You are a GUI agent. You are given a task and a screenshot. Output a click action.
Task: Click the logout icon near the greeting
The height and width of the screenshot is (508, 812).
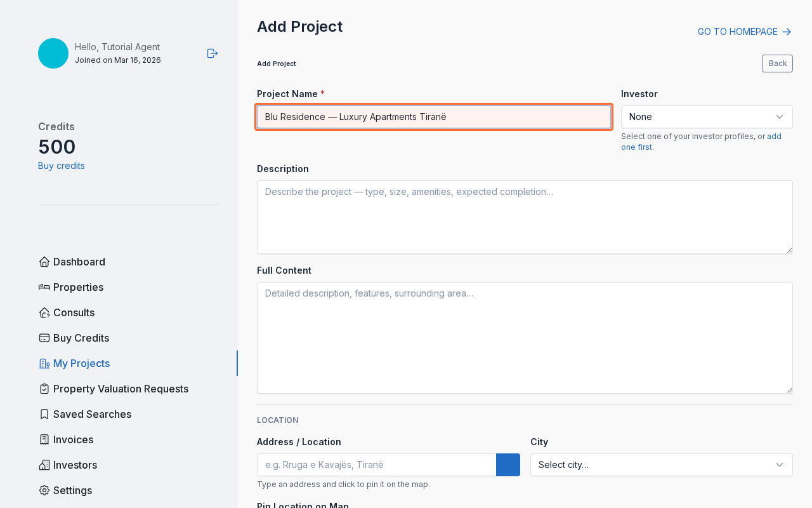[212, 53]
